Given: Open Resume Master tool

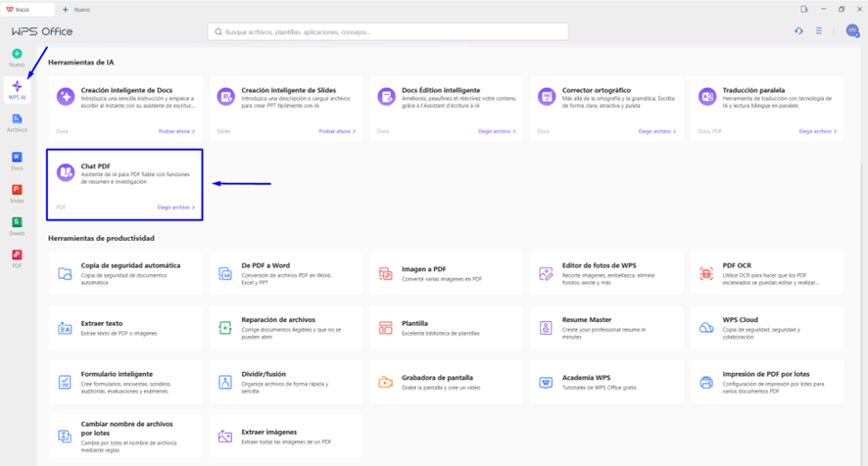Looking at the screenshot, I should coord(606,328).
